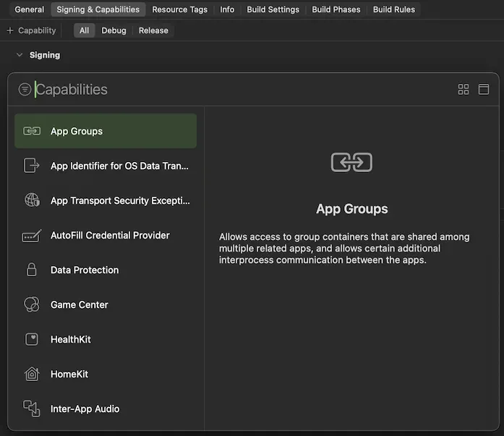Switch to the Info tab
Image resolution: width=504 pixels, height=436 pixels.
[x=227, y=9]
